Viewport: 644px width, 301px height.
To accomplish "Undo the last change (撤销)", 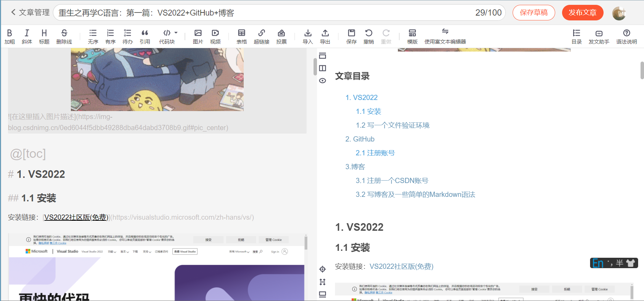I will pyautogui.click(x=369, y=37).
